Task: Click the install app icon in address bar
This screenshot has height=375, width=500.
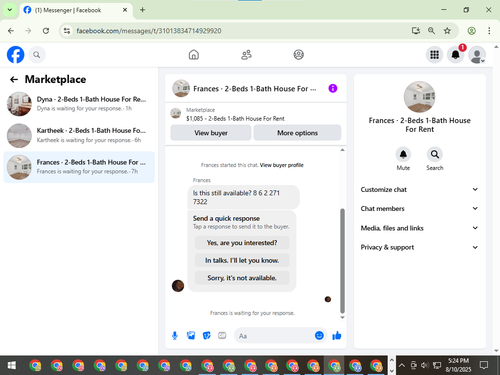Action: [416, 31]
